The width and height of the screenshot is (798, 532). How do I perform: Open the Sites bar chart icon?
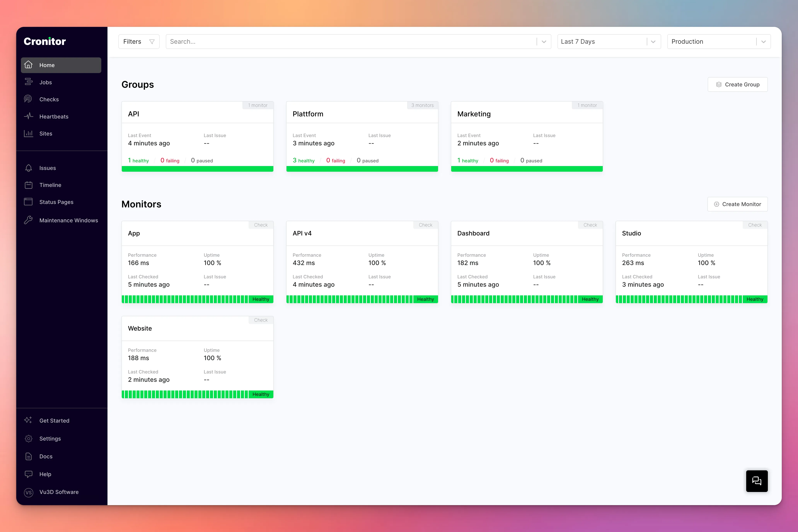click(x=28, y=133)
